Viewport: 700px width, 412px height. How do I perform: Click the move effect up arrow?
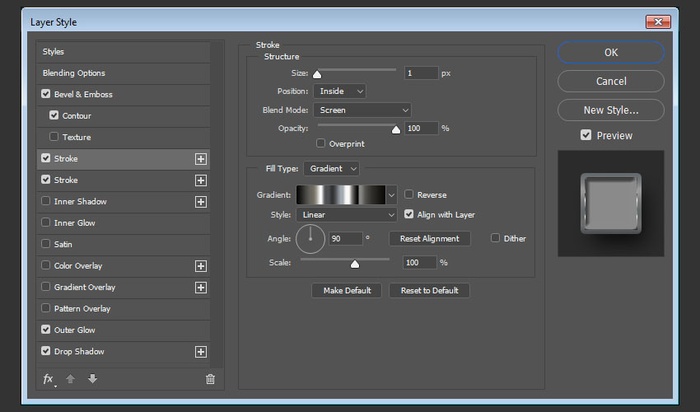[71, 379]
